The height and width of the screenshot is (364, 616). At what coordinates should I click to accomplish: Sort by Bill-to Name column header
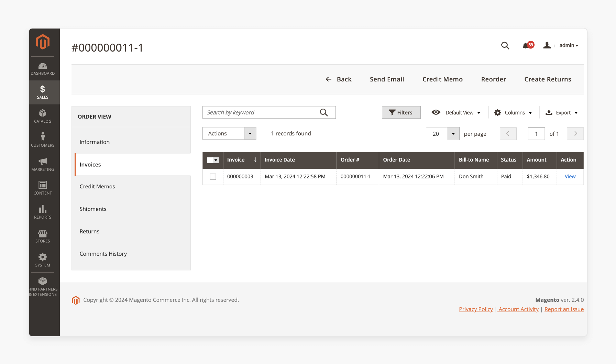coord(476,160)
